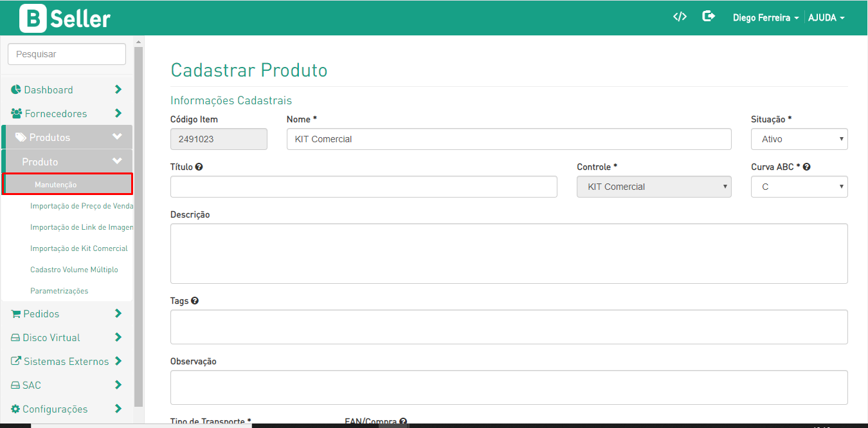Open the AJUDA help menu
The height and width of the screenshot is (428, 868).
click(826, 18)
